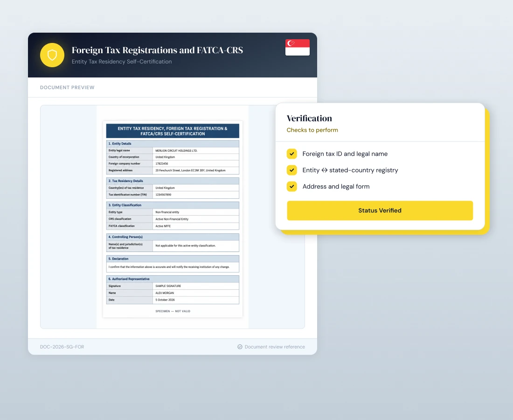Click the declaration confirmation sentence
This screenshot has height=420, width=513.
pos(169,267)
